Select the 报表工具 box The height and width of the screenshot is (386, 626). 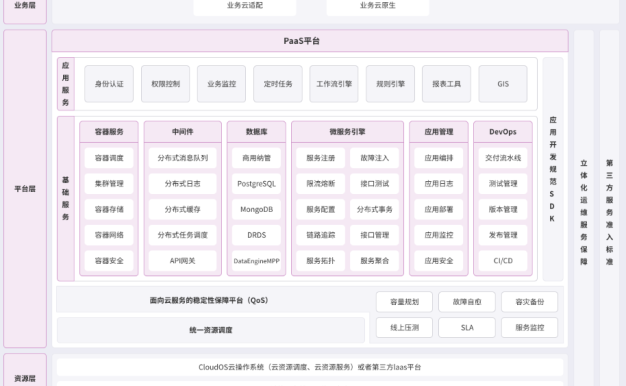click(446, 84)
